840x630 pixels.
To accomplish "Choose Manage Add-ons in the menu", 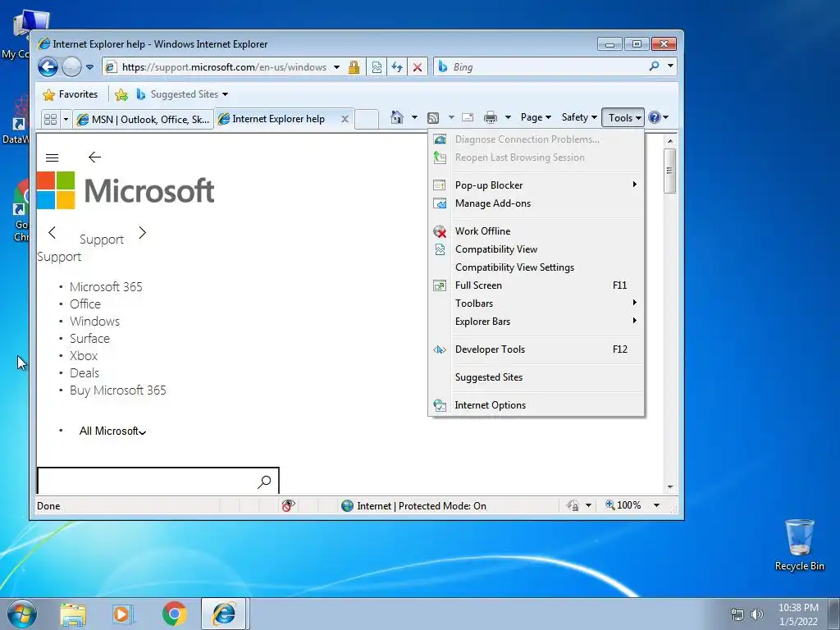I will click(536, 203).
